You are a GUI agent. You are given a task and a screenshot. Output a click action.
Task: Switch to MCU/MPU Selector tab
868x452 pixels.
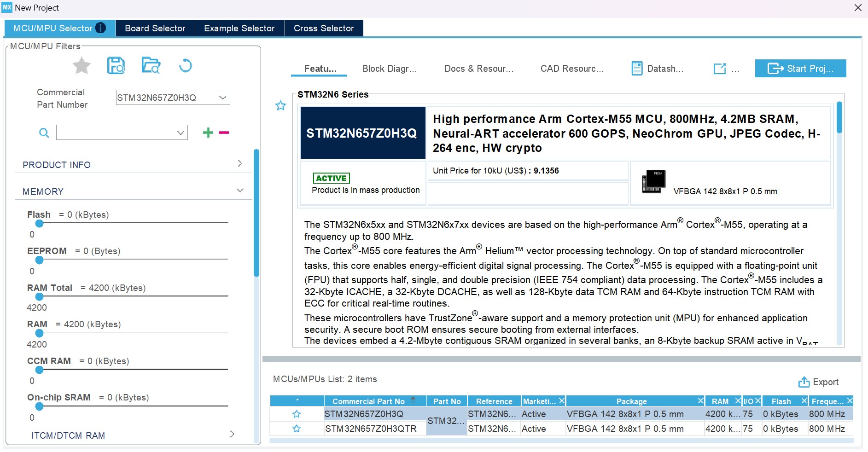[59, 28]
